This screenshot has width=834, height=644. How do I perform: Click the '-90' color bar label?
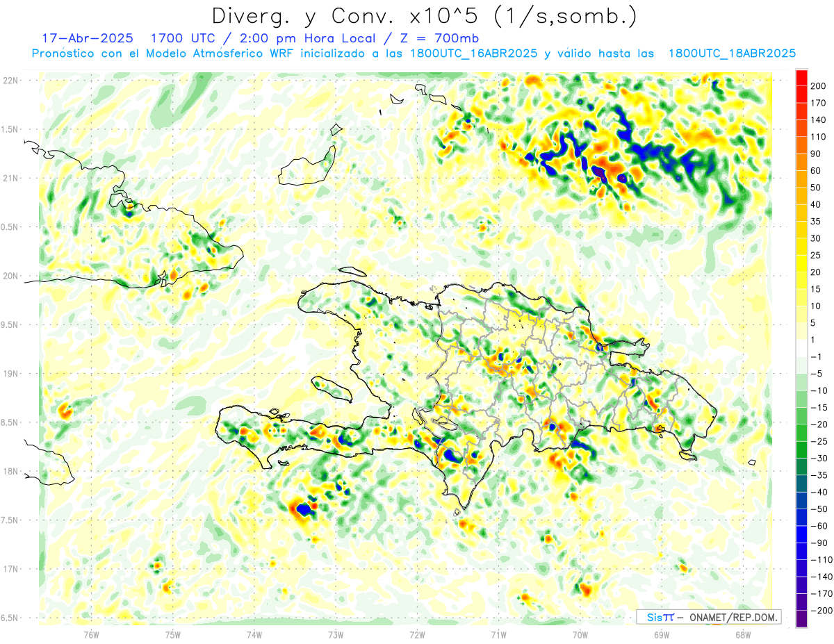click(x=818, y=543)
